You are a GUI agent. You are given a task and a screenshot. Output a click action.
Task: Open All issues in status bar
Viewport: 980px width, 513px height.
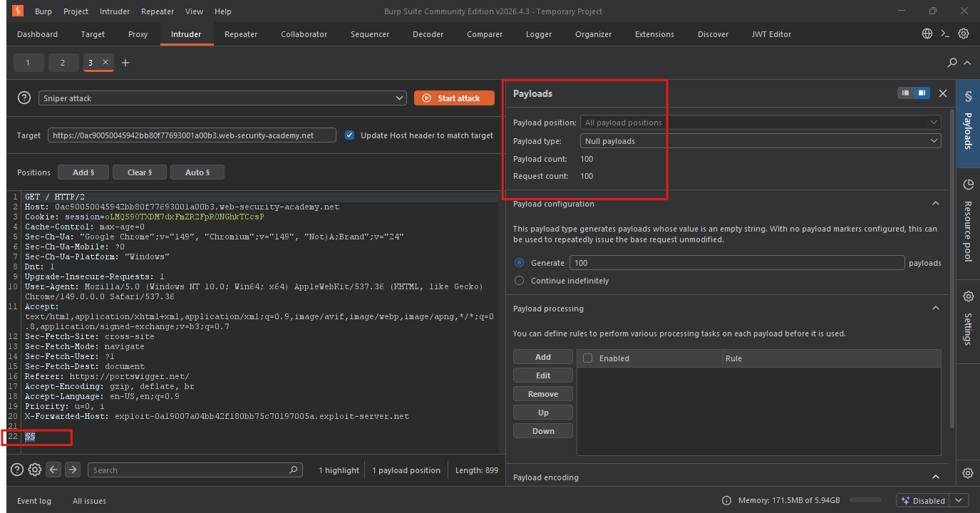tap(89, 501)
